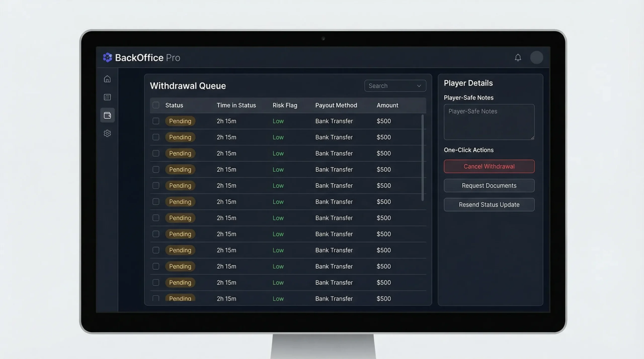Click the Pending badge in the first row
Screen dimensions: 644x359
(180, 121)
